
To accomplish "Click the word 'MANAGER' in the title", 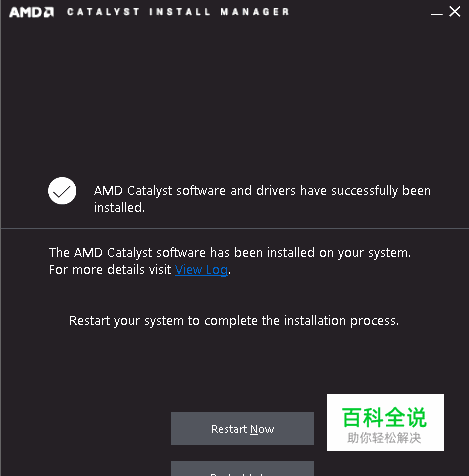I will [x=255, y=12].
